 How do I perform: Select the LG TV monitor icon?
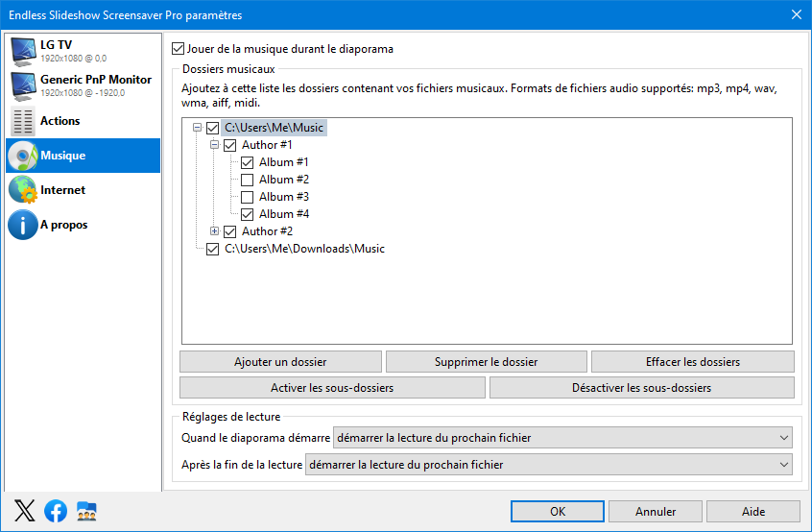tap(23, 51)
